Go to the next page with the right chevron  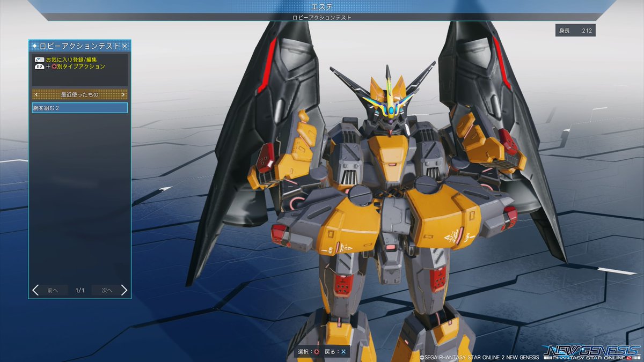[124, 290]
